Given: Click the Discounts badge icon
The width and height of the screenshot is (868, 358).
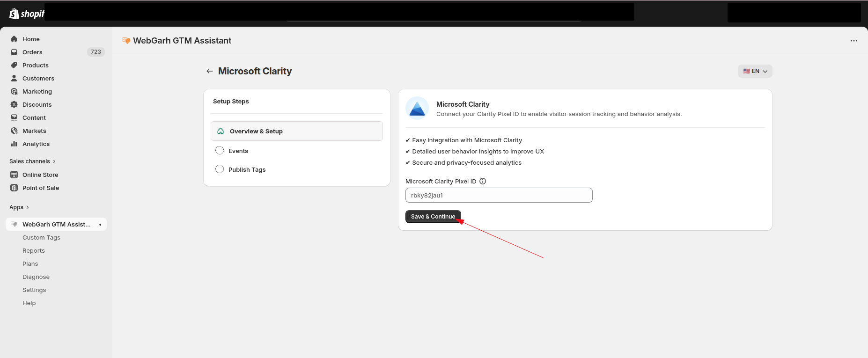Looking at the screenshot, I should click(14, 104).
